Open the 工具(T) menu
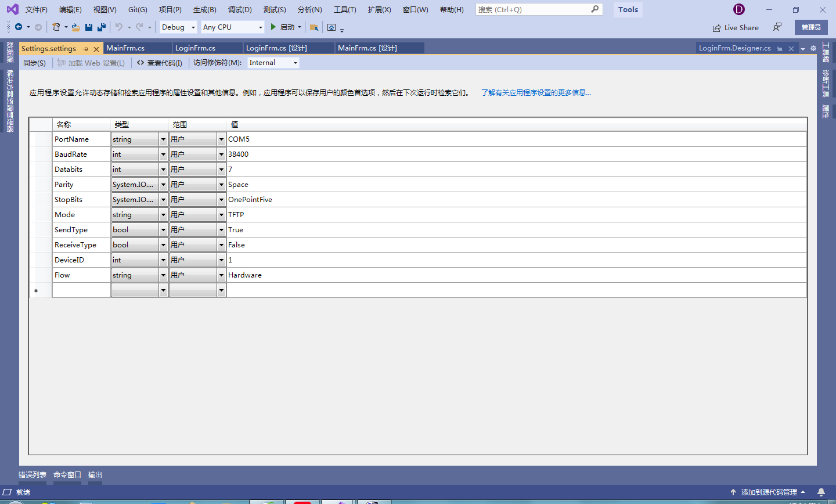The height and width of the screenshot is (504, 836). (345, 9)
